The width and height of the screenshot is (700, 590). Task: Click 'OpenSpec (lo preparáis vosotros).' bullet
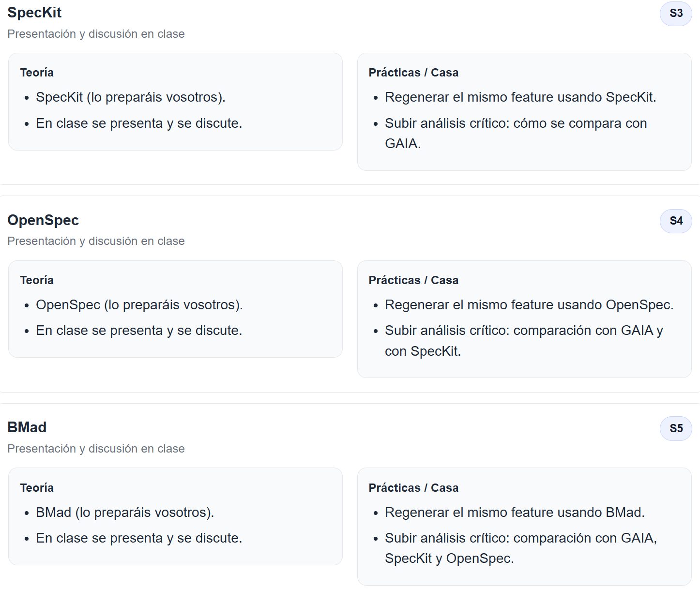[x=139, y=305]
